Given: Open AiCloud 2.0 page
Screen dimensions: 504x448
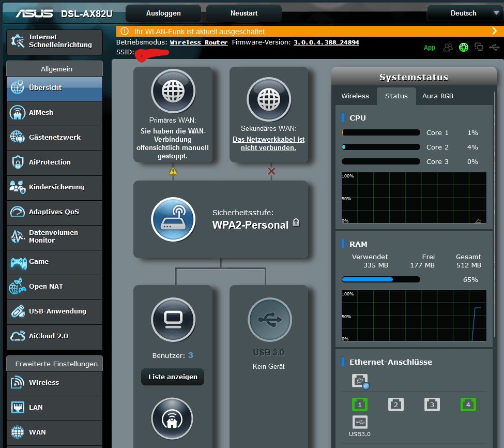Looking at the screenshot, I should [x=54, y=336].
